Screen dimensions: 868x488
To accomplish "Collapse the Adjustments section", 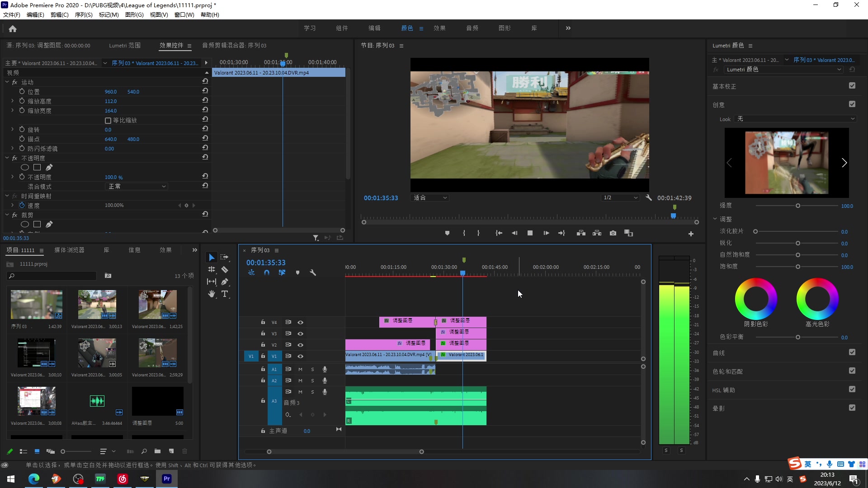I will pyautogui.click(x=715, y=219).
